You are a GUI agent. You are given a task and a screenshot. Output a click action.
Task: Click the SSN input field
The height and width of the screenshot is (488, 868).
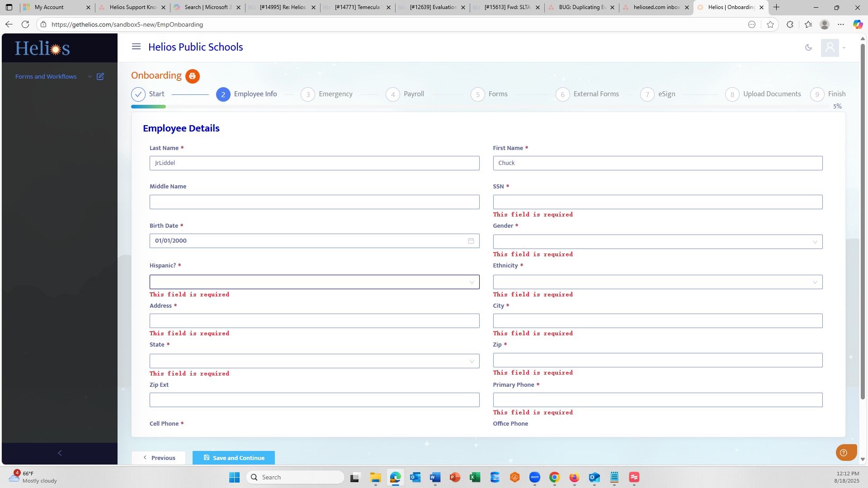pyautogui.click(x=657, y=202)
